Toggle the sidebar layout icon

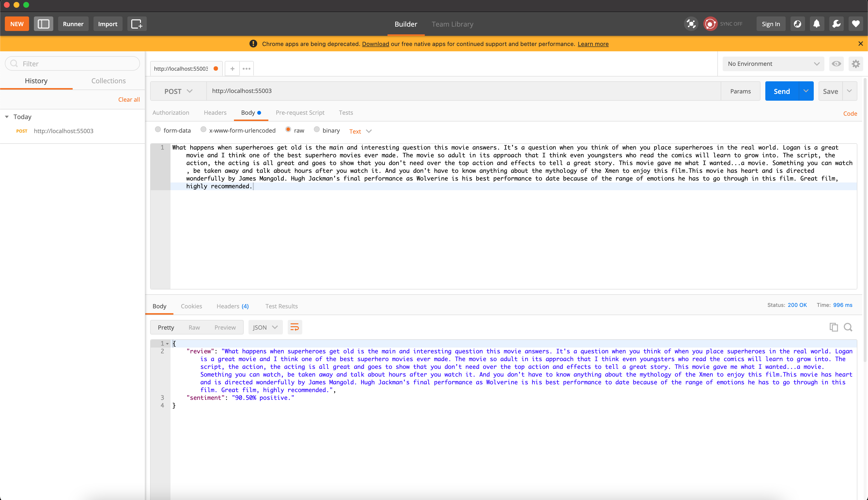[43, 24]
